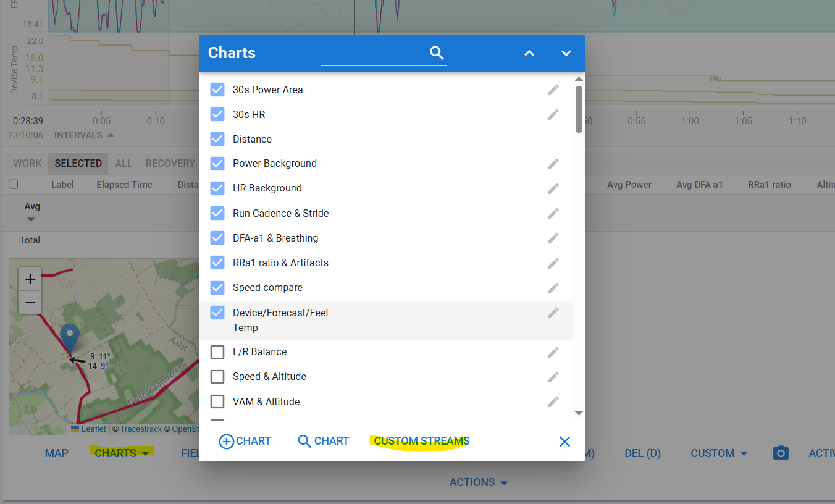Screen dimensions: 835x504
Task: Add a new chart with +CHART
Action: (245, 441)
